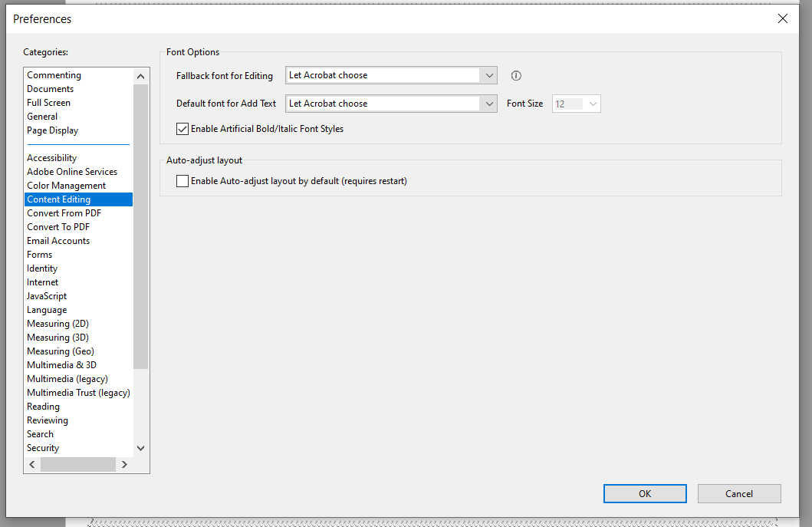The height and width of the screenshot is (527, 812).
Task: Choose Convert From PDF category
Action: tap(64, 213)
